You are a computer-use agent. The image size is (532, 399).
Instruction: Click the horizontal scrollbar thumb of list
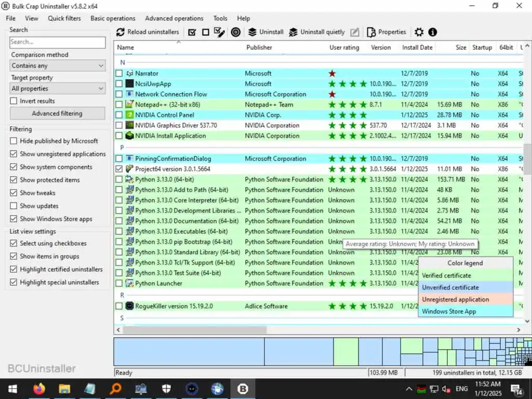tap(195, 330)
